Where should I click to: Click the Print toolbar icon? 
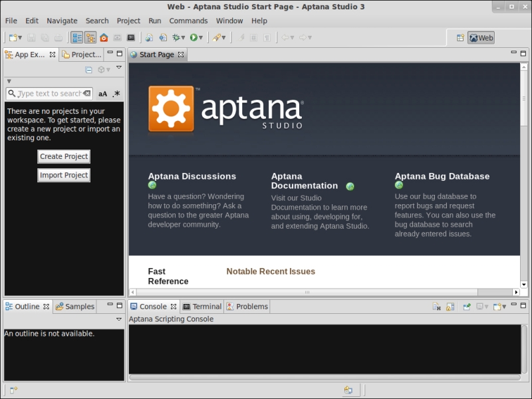coord(59,38)
